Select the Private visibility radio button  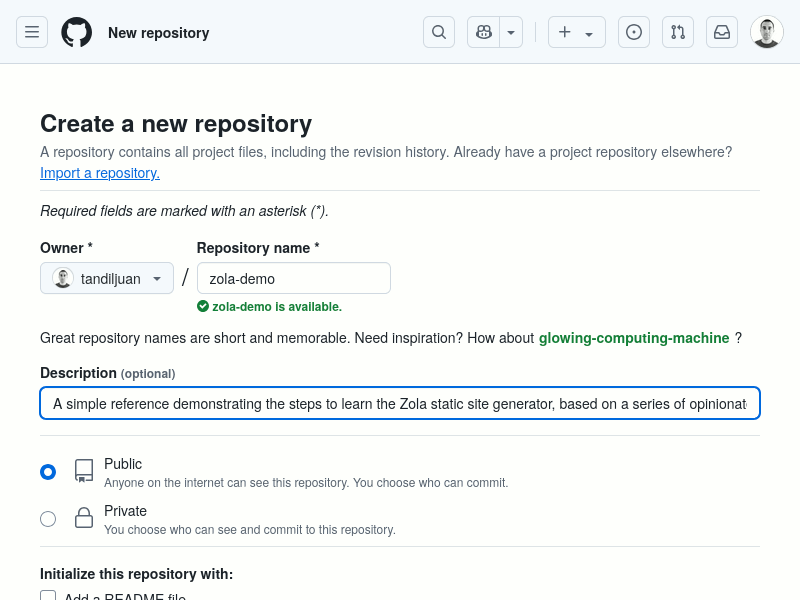48,519
